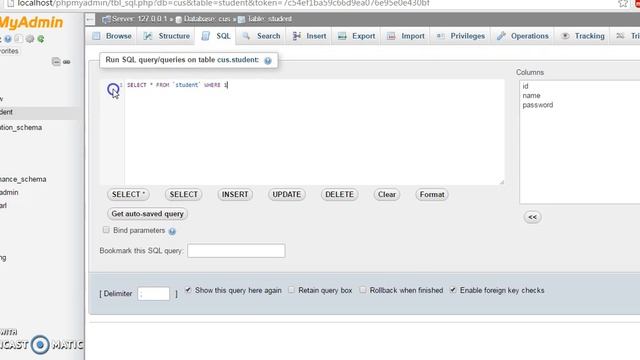Open phpmyadmin database in sidebar
The image size is (640, 360).
pos(9,192)
